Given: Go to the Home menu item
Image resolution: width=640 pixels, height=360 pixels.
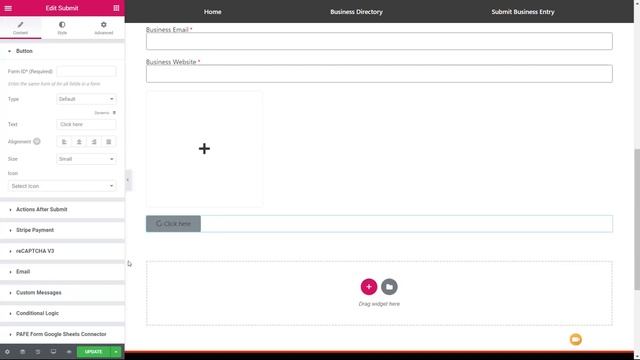Looking at the screenshot, I should pos(213,12).
